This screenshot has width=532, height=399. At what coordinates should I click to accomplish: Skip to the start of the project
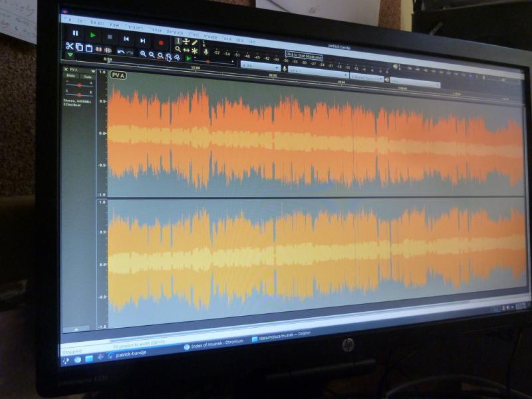coord(126,39)
